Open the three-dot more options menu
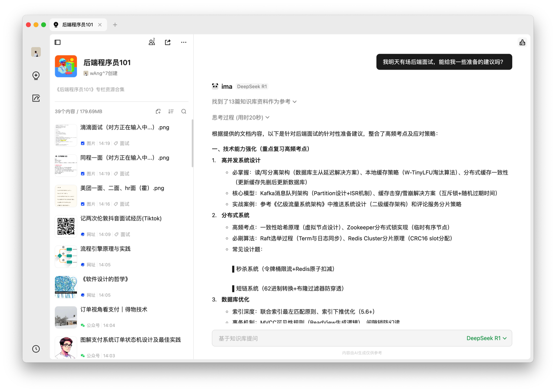 tap(184, 42)
